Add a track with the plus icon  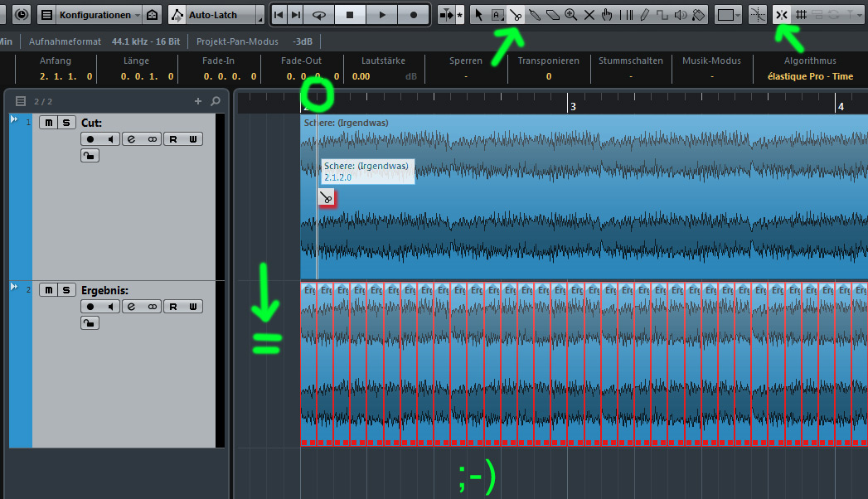pos(197,101)
